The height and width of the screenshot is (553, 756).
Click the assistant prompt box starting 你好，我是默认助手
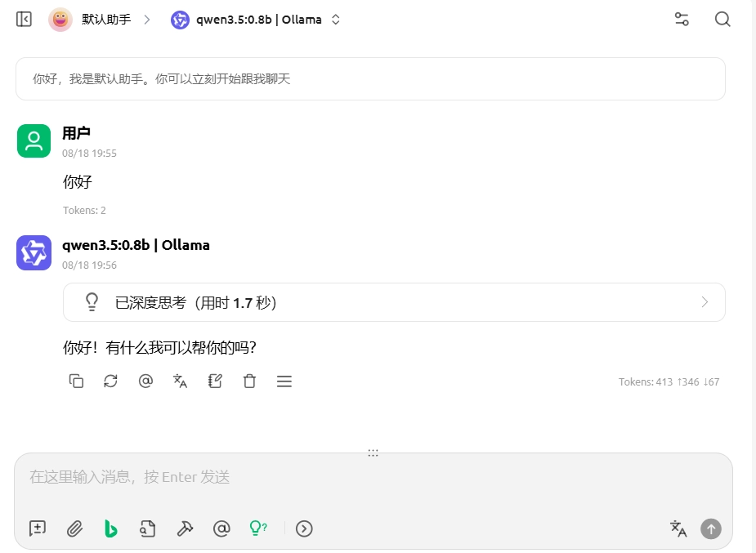pyautogui.click(x=370, y=79)
